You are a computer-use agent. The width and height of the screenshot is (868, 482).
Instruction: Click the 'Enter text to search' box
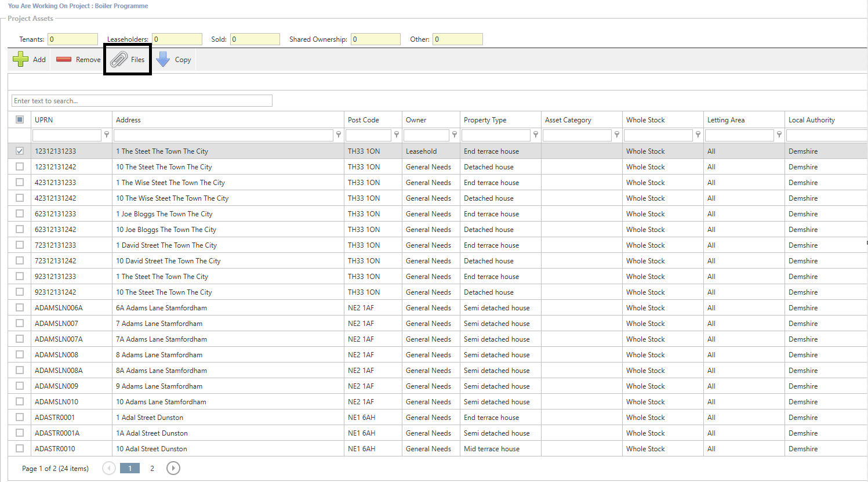coord(142,101)
